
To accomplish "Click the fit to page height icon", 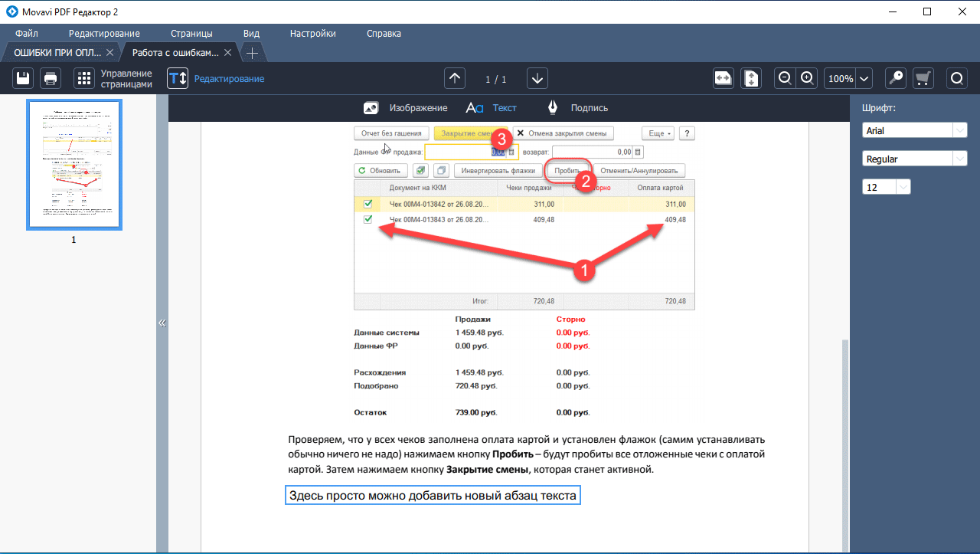I will pyautogui.click(x=751, y=78).
